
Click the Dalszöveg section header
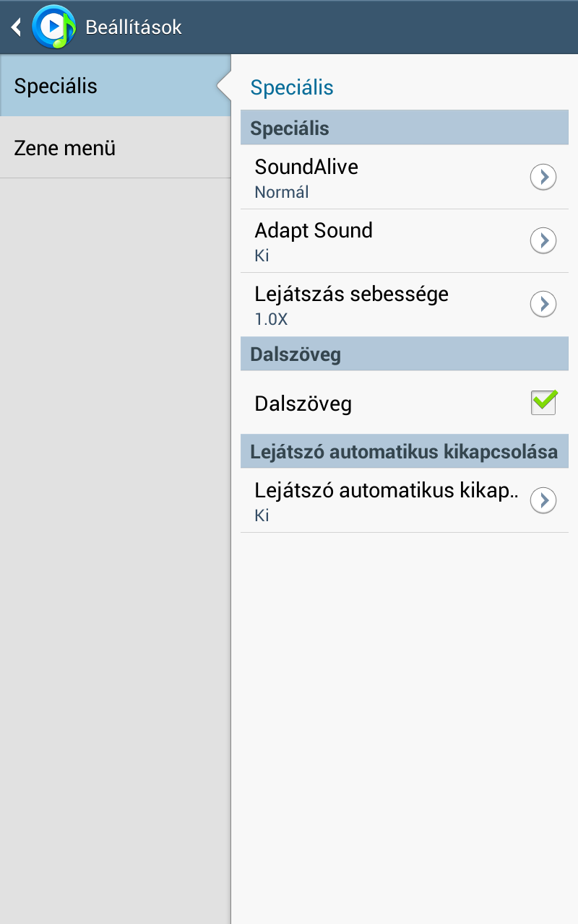click(x=296, y=354)
